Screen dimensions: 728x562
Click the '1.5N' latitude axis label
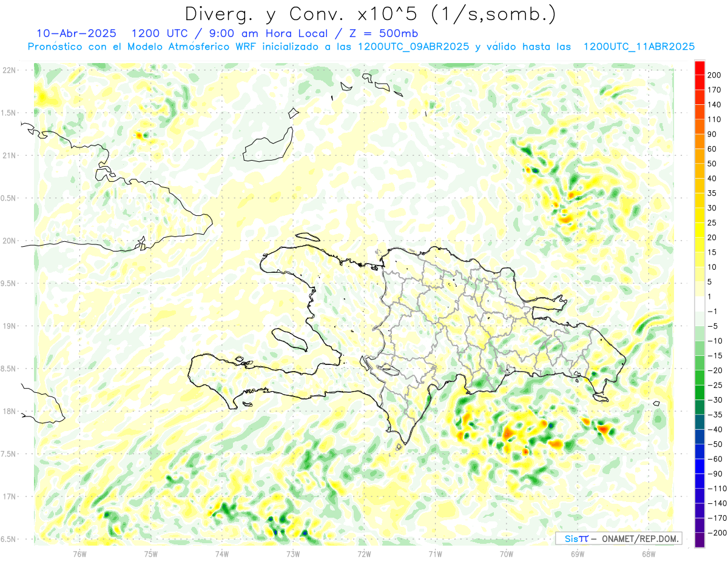coord(9,113)
